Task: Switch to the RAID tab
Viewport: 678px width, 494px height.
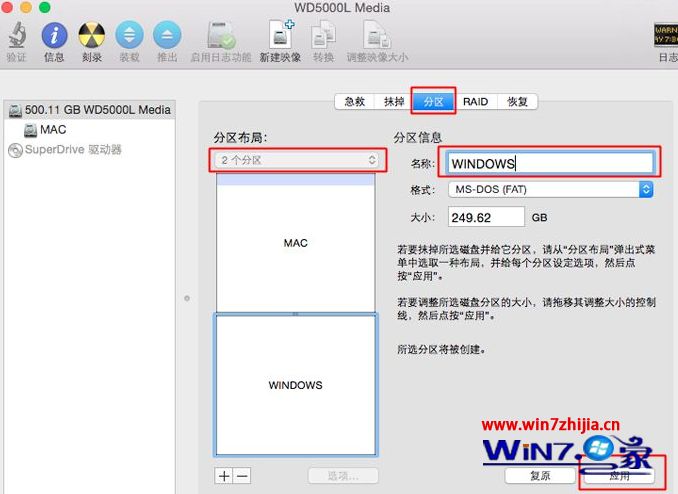Action: [x=475, y=102]
